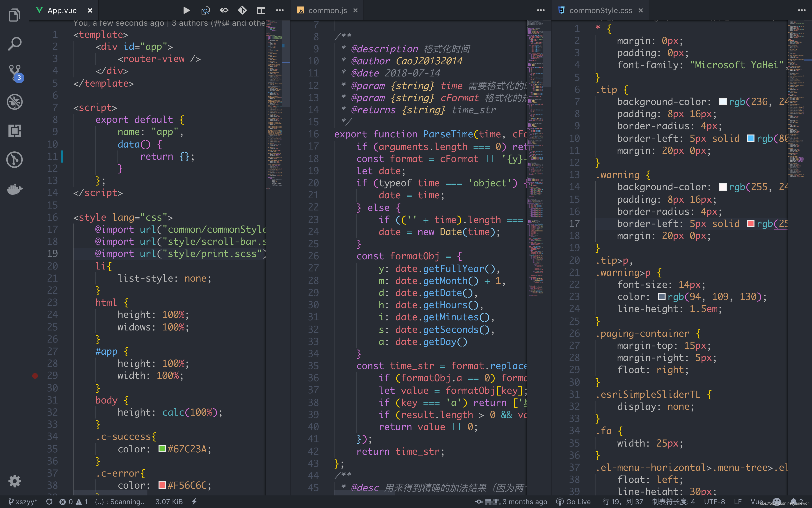Open the Explorer files view
The width and height of the screenshot is (812, 508).
coord(14,15)
